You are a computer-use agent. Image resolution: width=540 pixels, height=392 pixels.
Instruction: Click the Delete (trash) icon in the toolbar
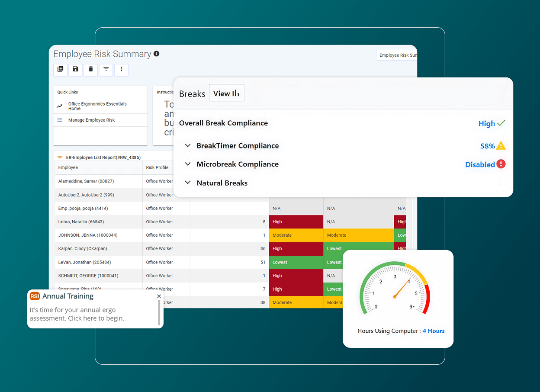pyautogui.click(x=90, y=70)
